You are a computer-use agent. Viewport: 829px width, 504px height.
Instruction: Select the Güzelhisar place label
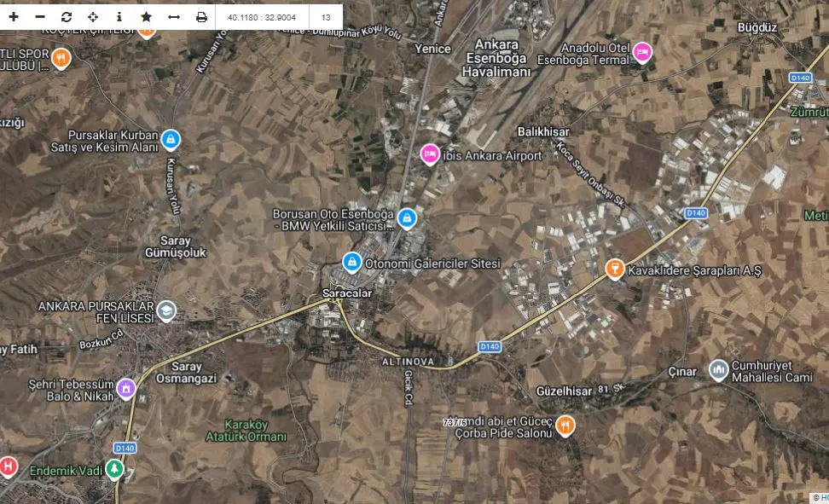[x=564, y=391]
